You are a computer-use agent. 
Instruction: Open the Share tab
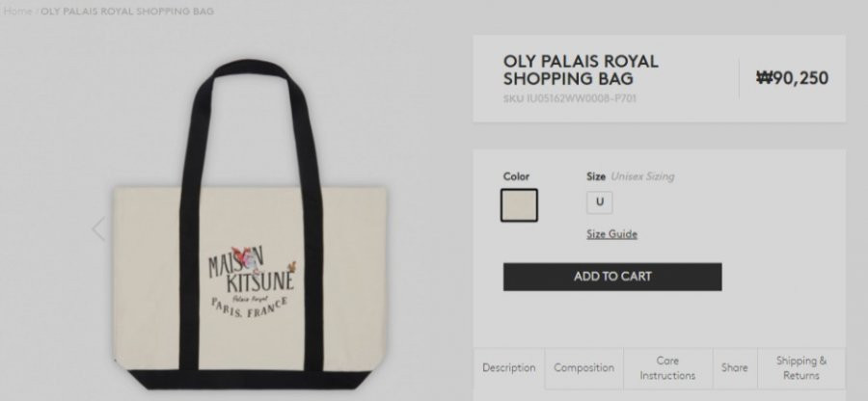(x=735, y=368)
